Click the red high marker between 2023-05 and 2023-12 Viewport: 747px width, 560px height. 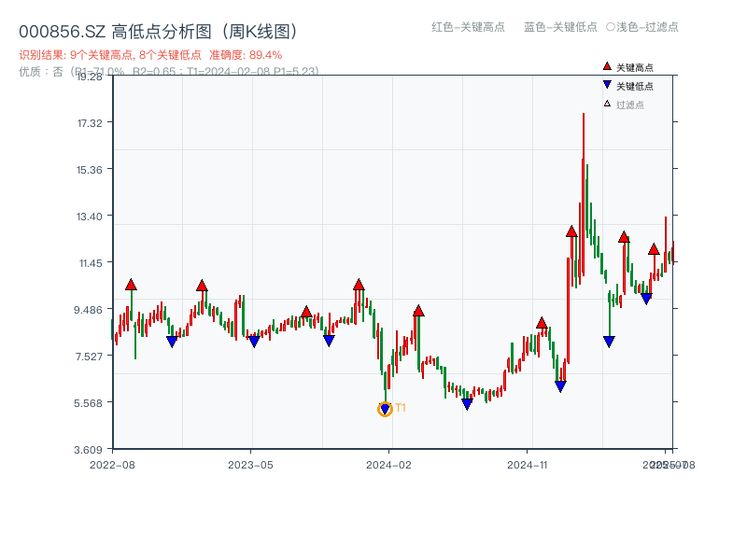pos(306,312)
